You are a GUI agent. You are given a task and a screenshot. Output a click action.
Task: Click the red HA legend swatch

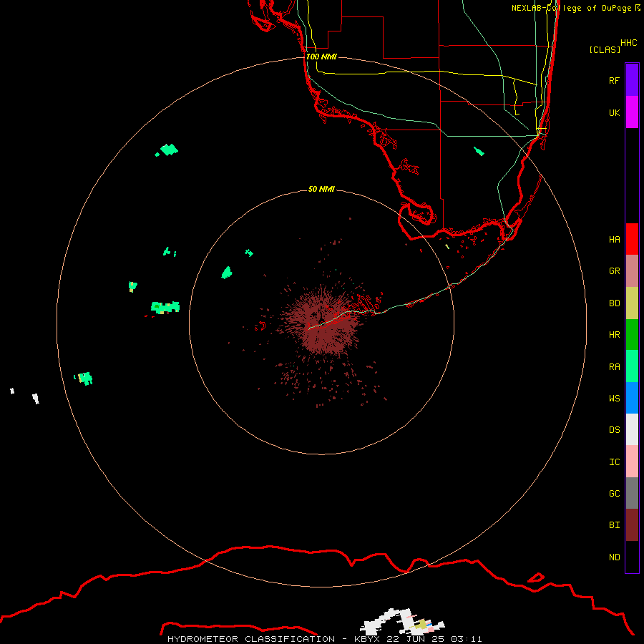632,239
